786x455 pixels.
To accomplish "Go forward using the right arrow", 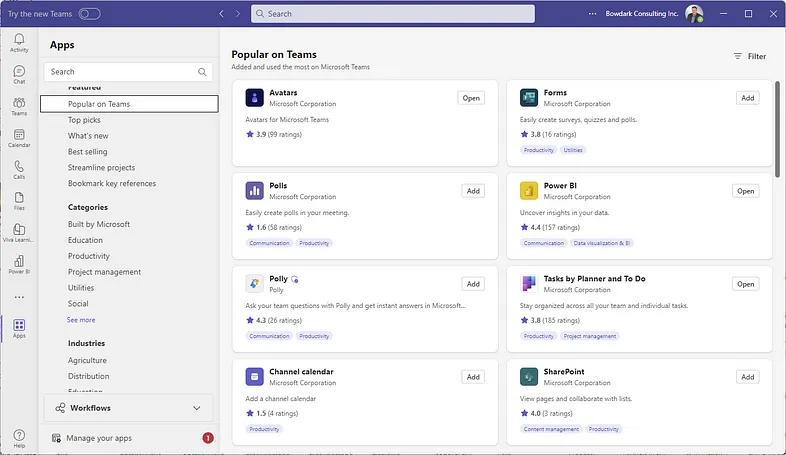I will (238, 14).
